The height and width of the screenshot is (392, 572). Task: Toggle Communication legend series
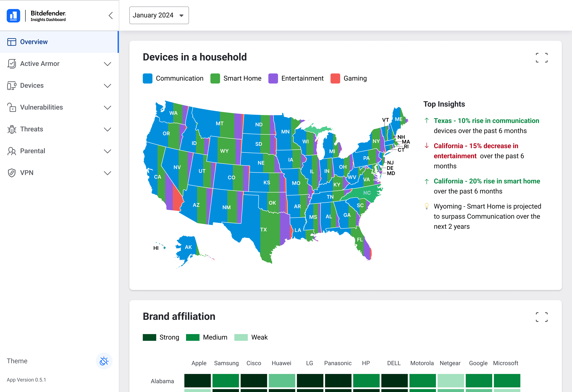173,78
